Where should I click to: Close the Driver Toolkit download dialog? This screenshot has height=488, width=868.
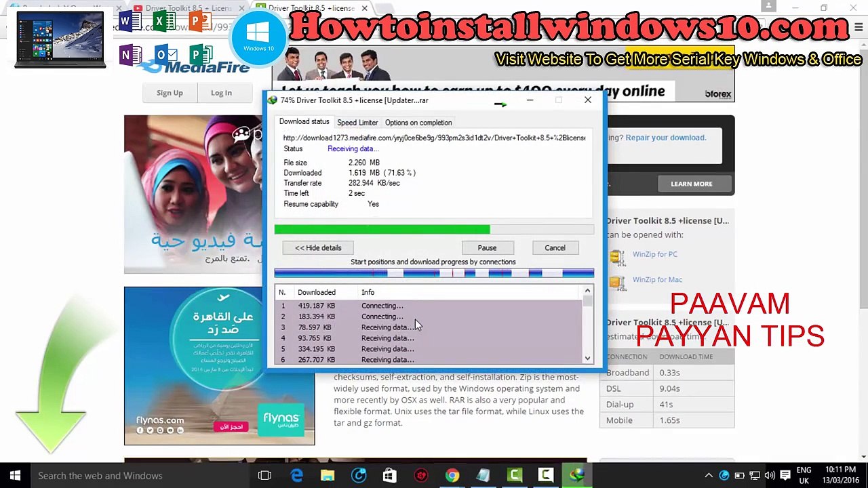[588, 100]
